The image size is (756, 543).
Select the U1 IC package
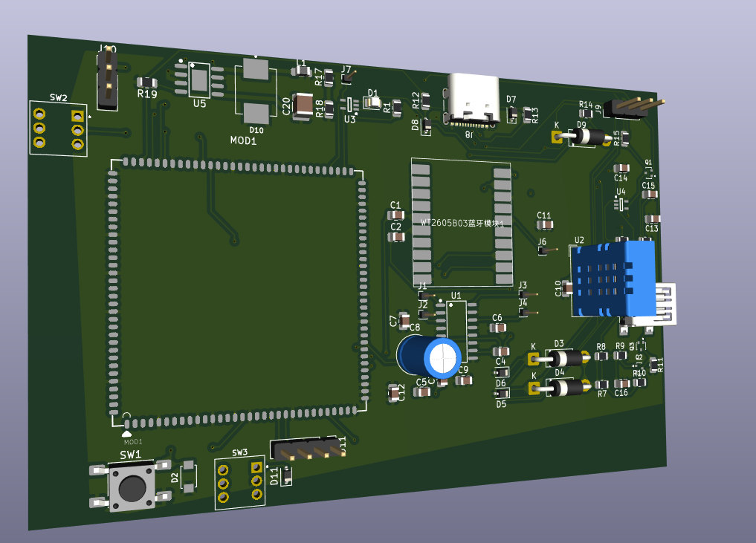[x=456, y=331]
